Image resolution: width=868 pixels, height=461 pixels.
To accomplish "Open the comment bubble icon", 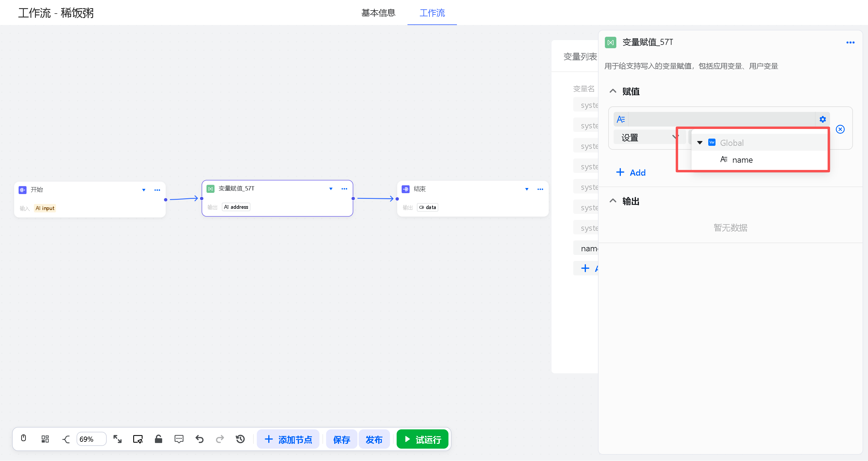I will (x=179, y=439).
